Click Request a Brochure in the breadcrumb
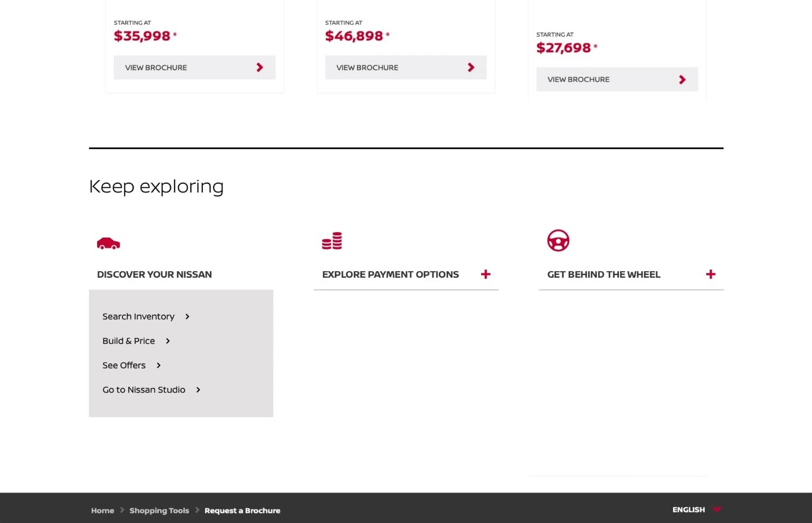Screen dimensions: 812x523 tap(242, 510)
